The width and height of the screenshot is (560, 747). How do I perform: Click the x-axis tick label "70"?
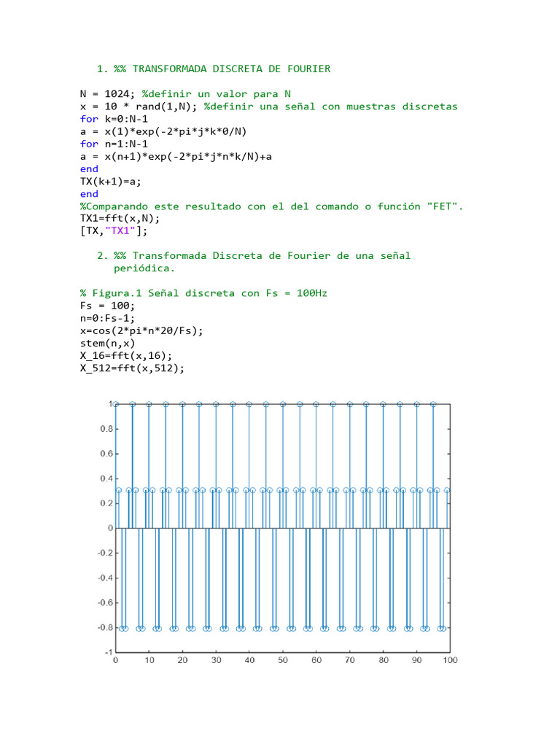click(x=350, y=660)
